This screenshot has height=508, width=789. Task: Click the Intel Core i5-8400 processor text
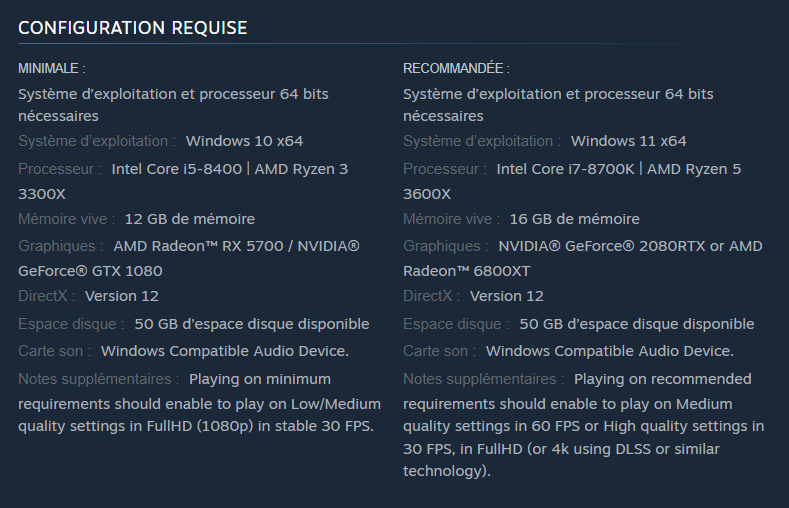tap(176, 169)
